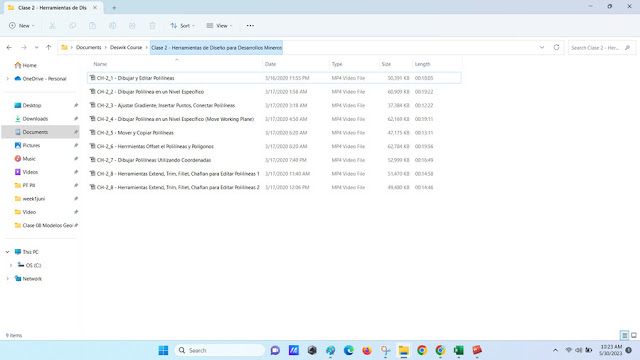The width and height of the screenshot is (640, 360).
Task: Switch to details view icon in status bar
Action: click(x=624, y=336)
